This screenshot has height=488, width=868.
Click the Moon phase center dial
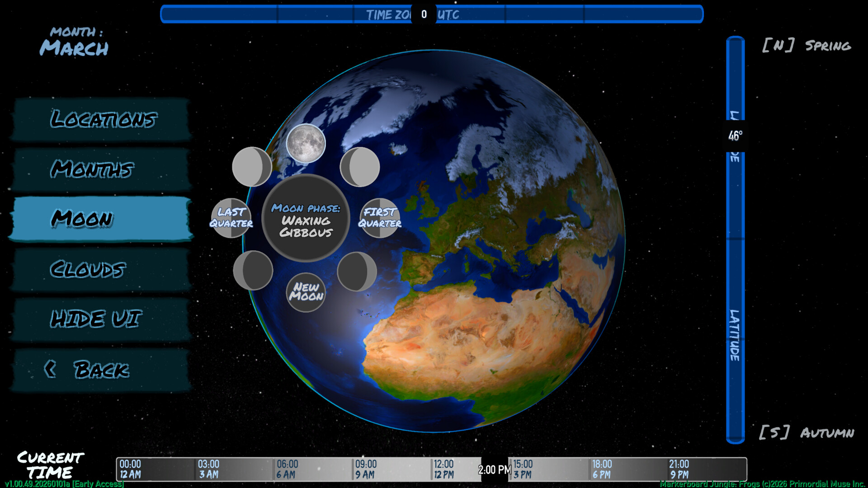306,218
